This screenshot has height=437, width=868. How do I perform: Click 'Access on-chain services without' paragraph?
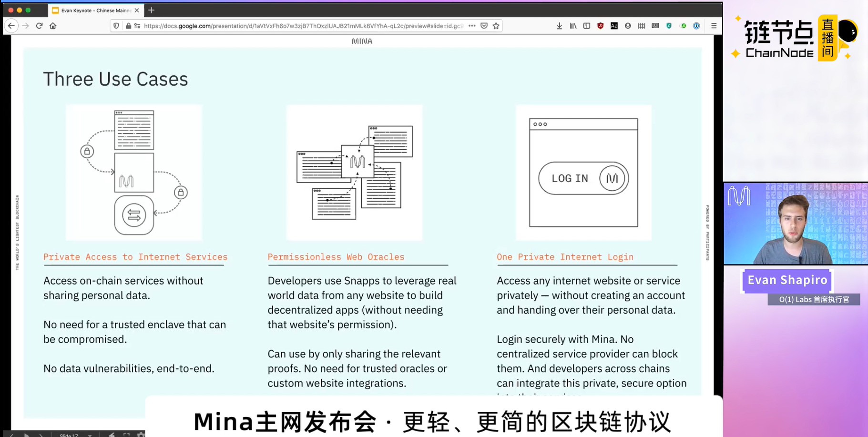click(123, 288)
